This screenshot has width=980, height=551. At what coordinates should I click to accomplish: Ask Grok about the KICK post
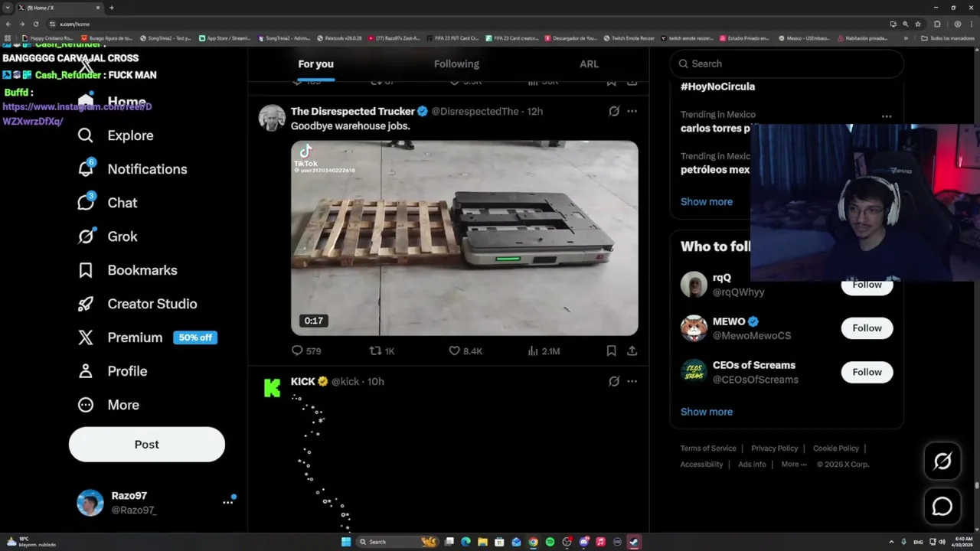coord(614,381)
